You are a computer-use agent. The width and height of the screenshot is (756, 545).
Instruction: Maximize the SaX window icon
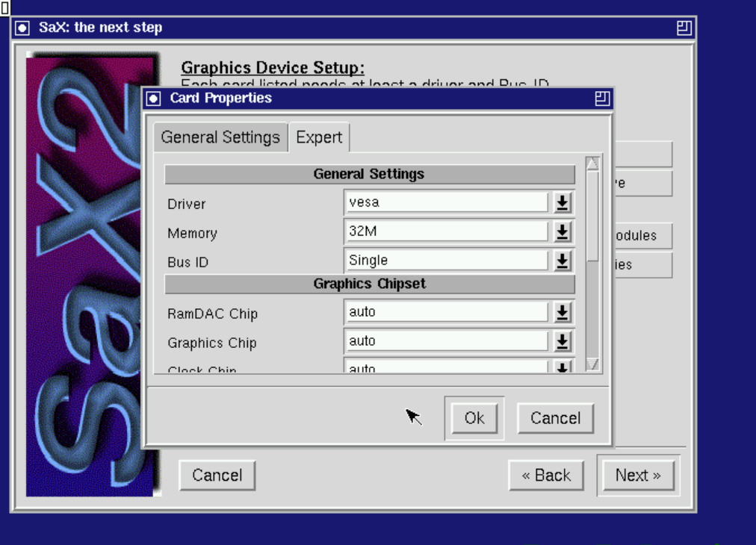[x=684, y=28]
